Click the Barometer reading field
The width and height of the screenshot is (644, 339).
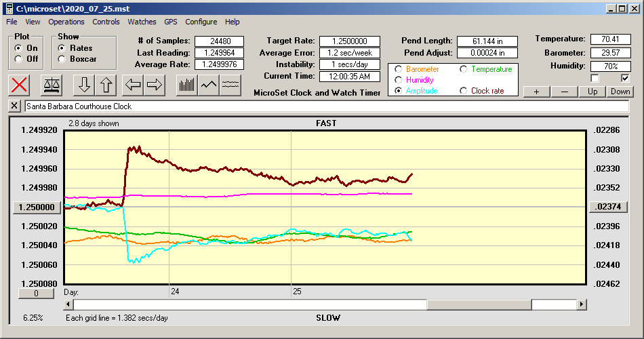tap(610, 53)
